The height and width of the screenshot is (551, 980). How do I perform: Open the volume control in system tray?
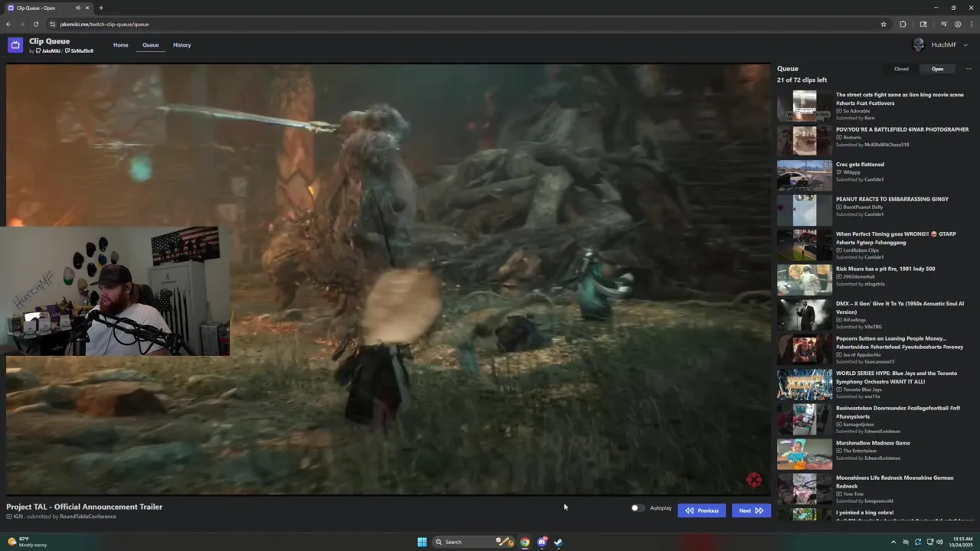point(940,542)
